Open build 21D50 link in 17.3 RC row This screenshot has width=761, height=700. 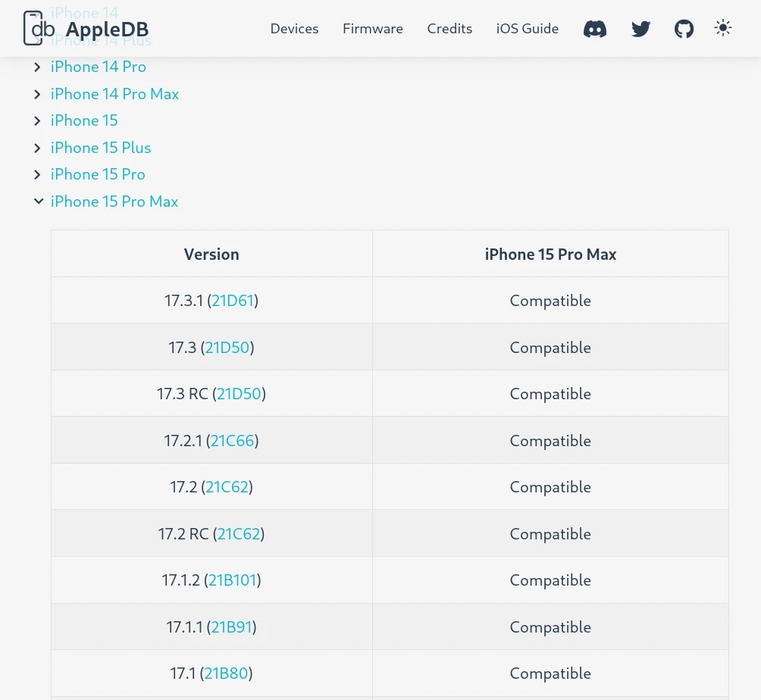pos(239,394)
